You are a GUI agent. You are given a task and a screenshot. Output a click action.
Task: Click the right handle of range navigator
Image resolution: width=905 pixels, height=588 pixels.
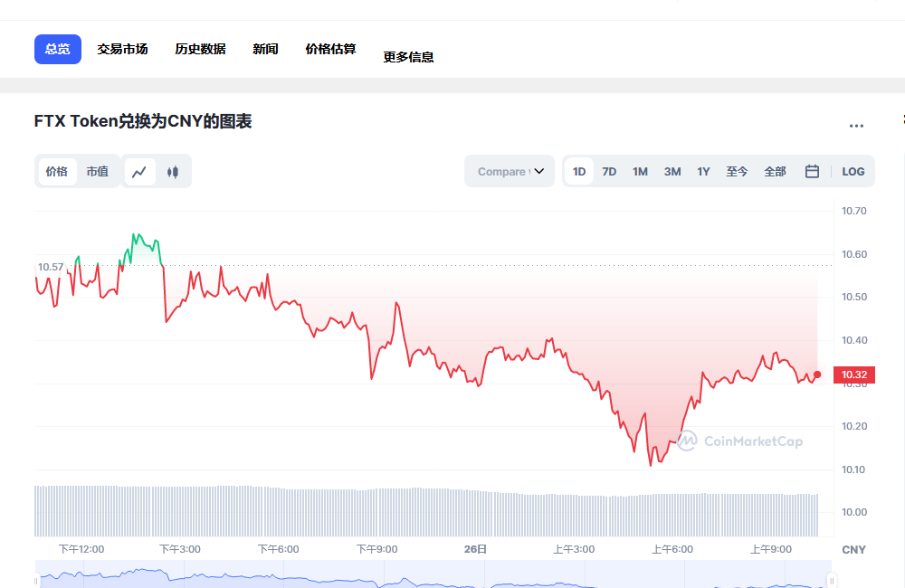(x=832, y=580)
